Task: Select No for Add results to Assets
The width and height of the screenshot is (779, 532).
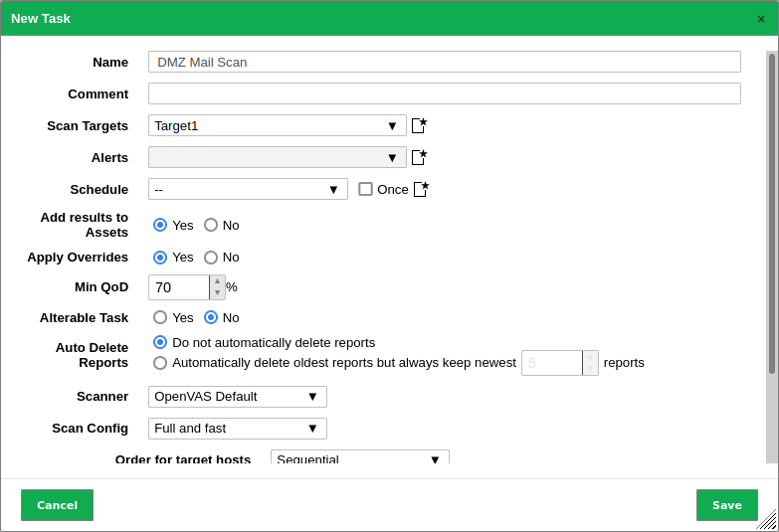Action: point(211,225)
